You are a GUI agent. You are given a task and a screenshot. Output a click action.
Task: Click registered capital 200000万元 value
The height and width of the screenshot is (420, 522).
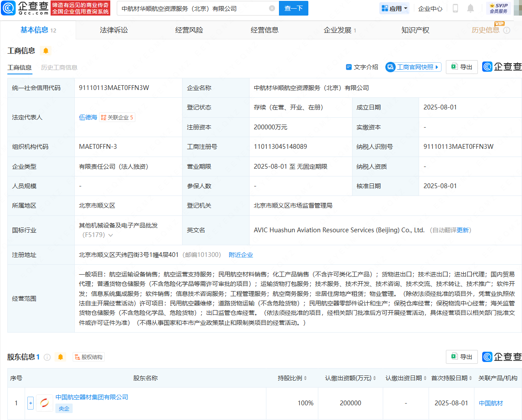pyautogui.click(x=270, y=127)
